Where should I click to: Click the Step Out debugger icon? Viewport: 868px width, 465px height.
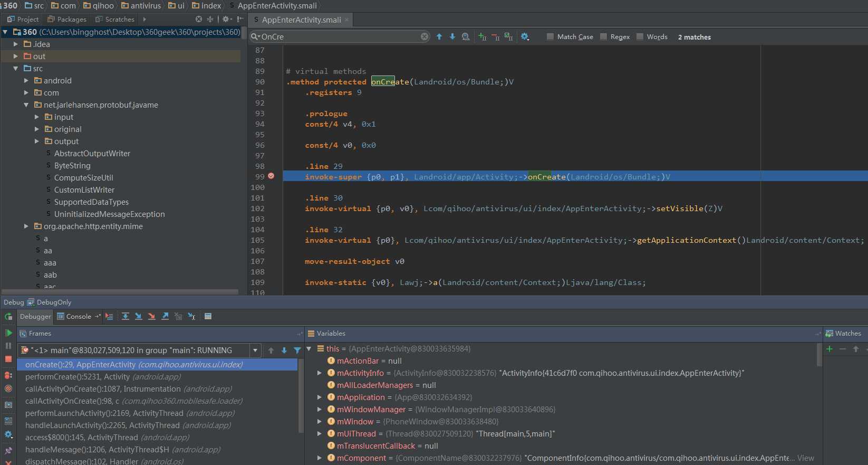165,316
